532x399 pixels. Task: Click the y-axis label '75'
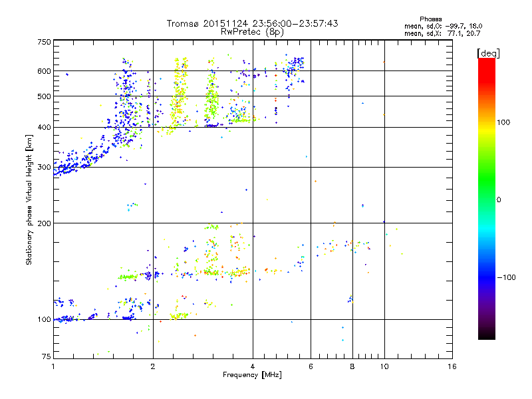[47, 356]
